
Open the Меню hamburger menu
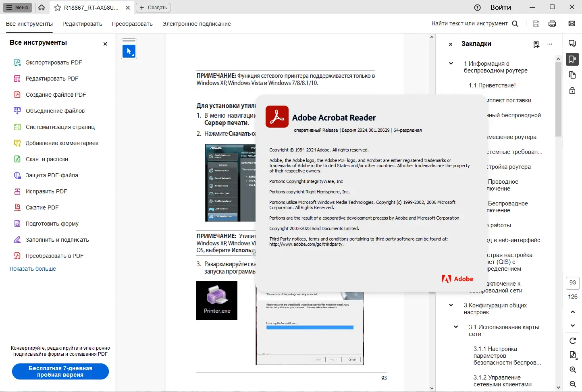coord(18,7)
